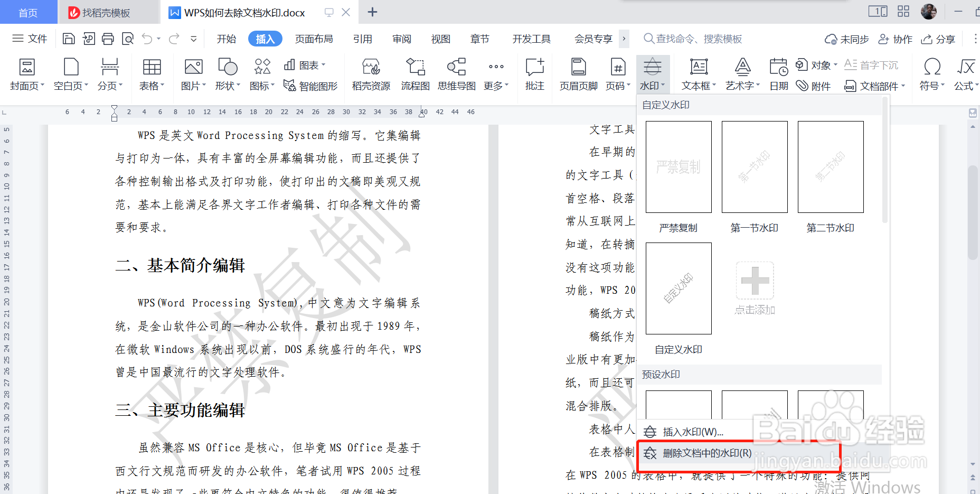Open the 会员专享 tab
The height and width of the screenshot is (494, 980).
(x=593, y=39)
